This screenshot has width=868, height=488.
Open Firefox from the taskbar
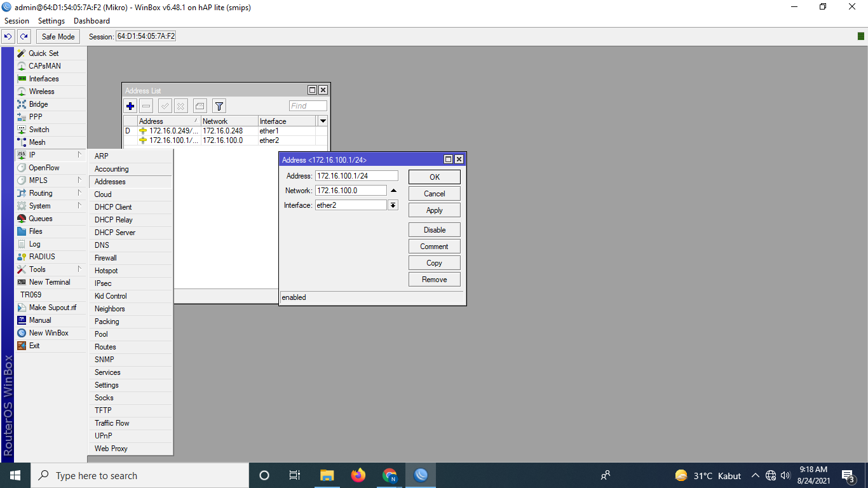tap(358, 475)
